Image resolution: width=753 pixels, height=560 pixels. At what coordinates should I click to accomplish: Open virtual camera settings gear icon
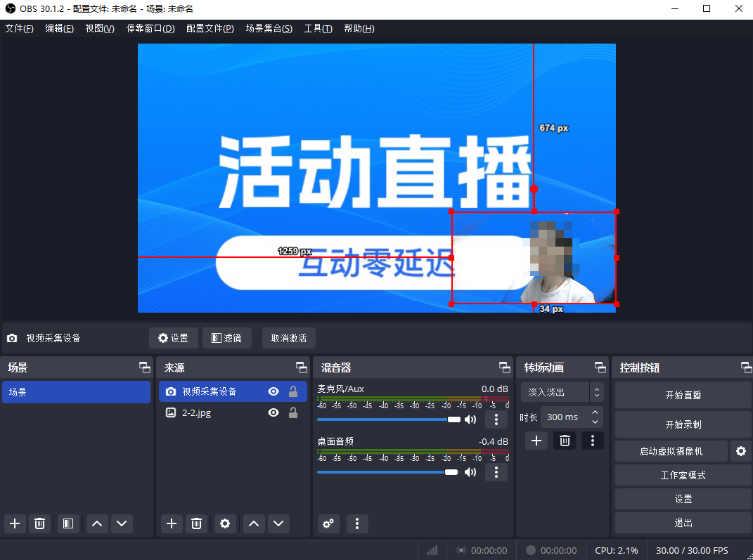click(740, 451)
